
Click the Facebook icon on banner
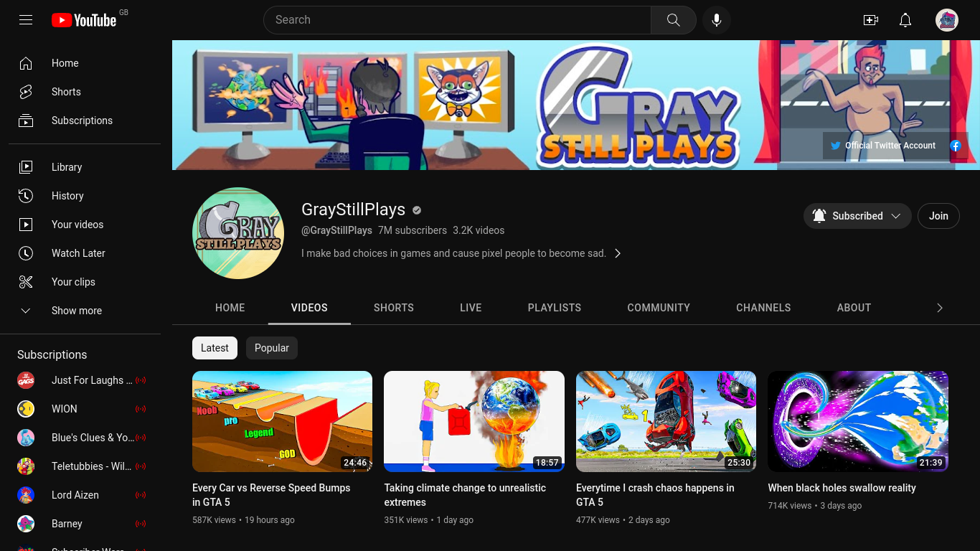[x=956, y=146]
